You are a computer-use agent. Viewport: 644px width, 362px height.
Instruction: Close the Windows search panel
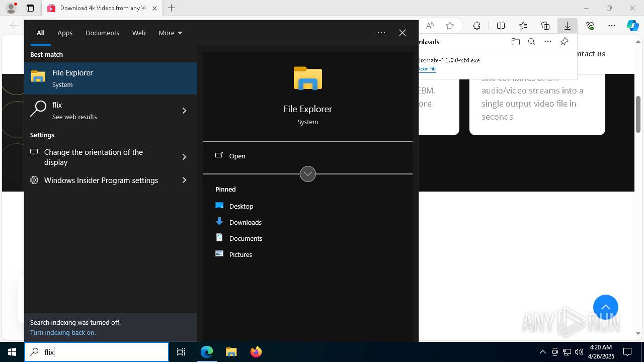tap(403, 33)
